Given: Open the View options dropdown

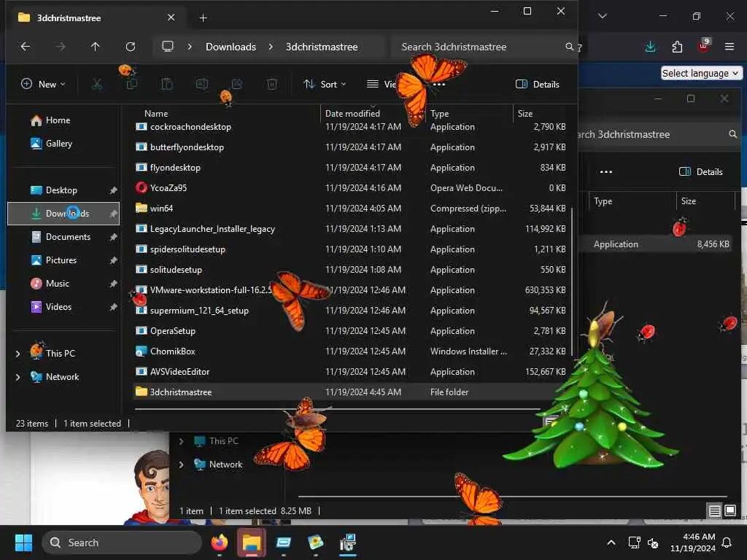Looking at the screenshot, I should 381,85.
